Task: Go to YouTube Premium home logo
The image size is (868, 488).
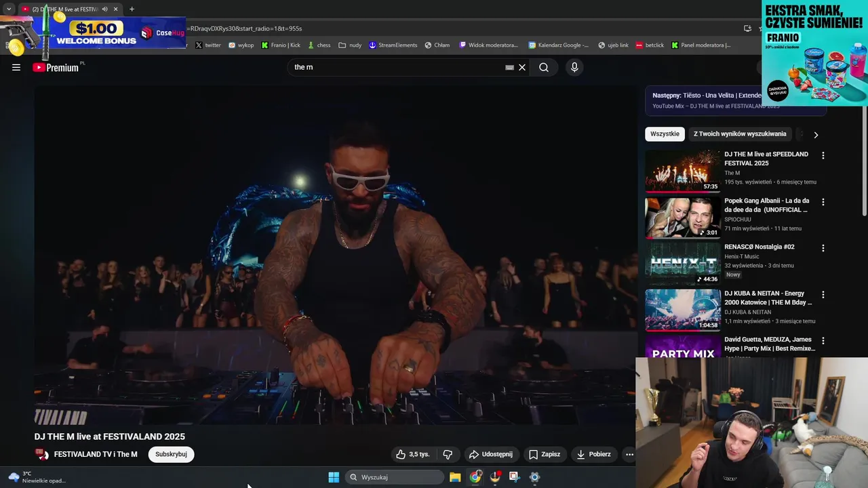Action: click(x=56, y=67)
